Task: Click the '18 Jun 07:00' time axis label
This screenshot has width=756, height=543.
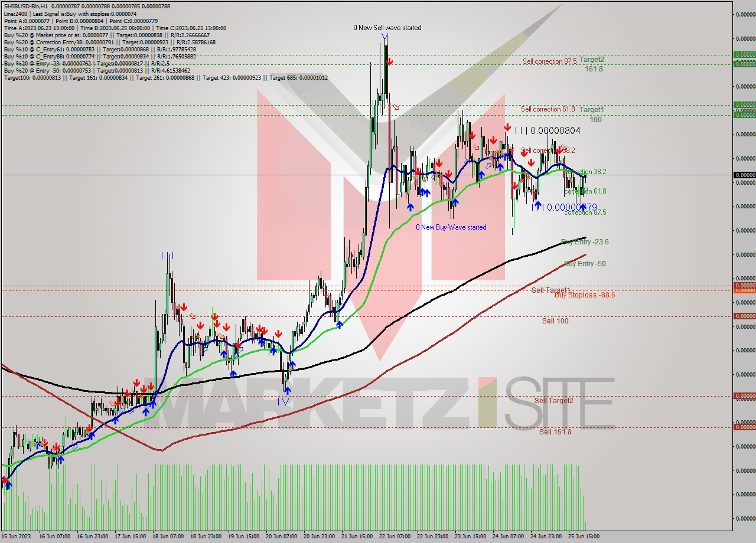Action: tap(168, 537)
